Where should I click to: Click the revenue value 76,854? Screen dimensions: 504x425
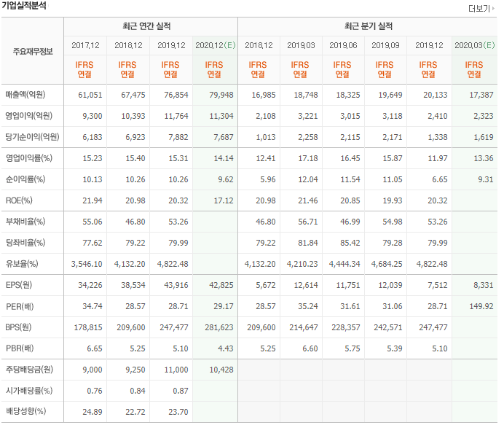click(176, 95)
